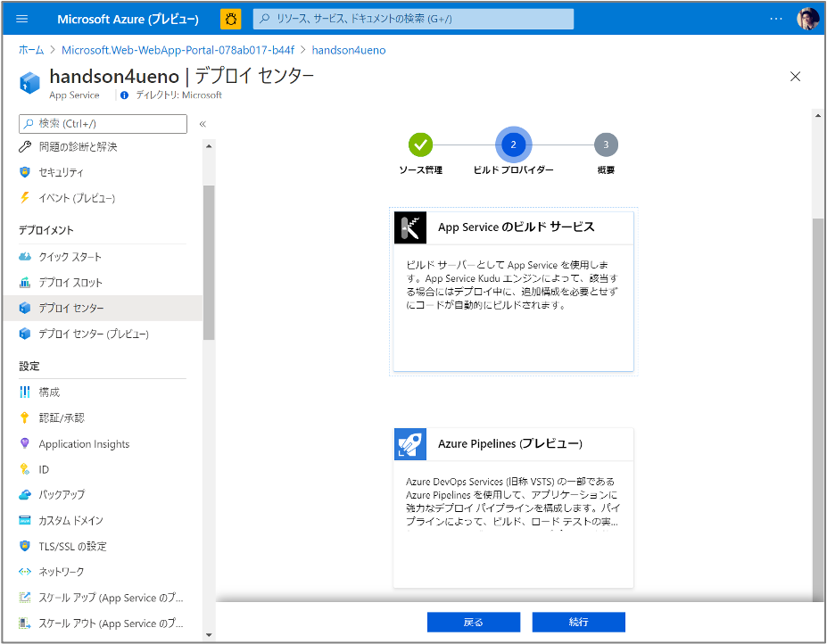Click the Kudu icon on App Service build card
This screenshot has width=827, height=644.
click(x=410, y=227)
